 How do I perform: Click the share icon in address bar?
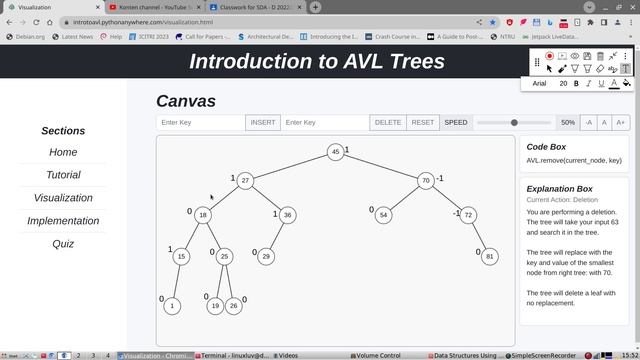coord(479,22)
